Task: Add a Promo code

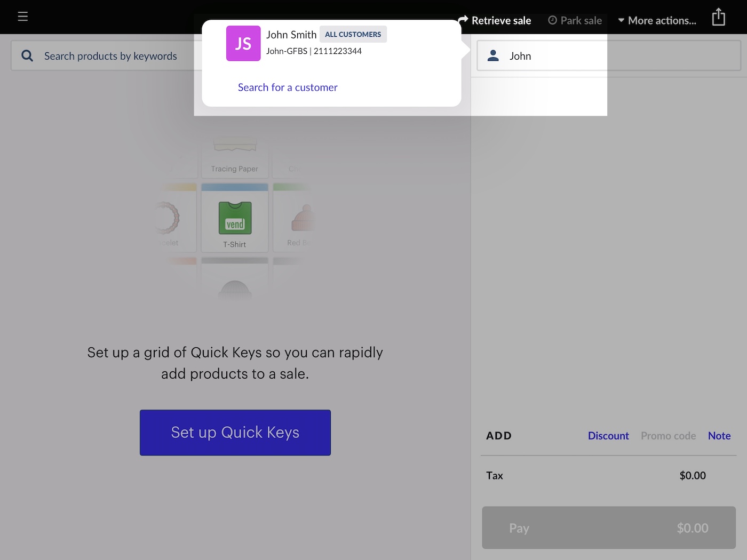Action: coord(668,436)
